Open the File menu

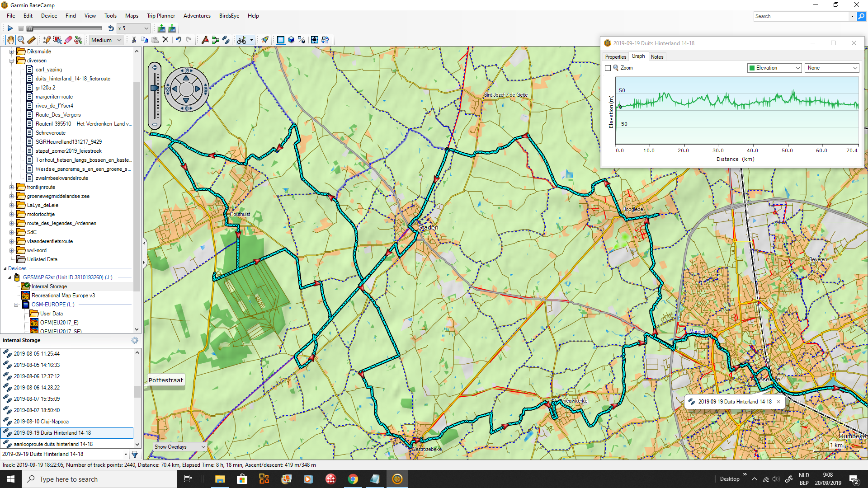(11, 16)
